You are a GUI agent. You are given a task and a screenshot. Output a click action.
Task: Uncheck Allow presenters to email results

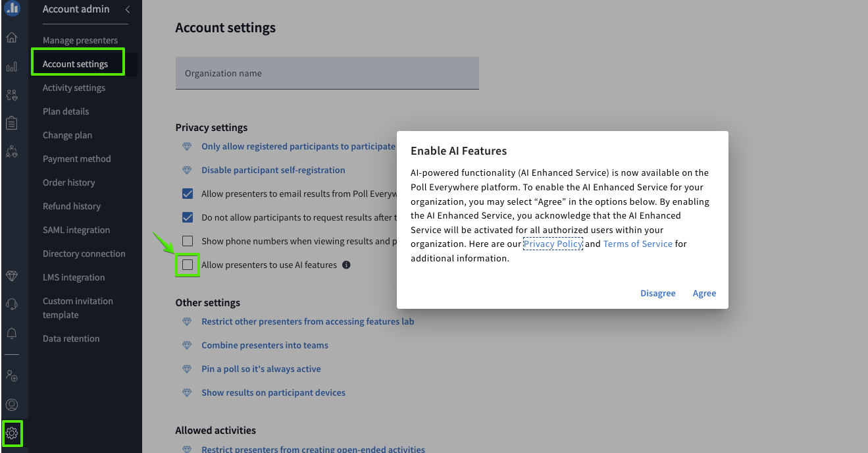(x=188, y=194)
